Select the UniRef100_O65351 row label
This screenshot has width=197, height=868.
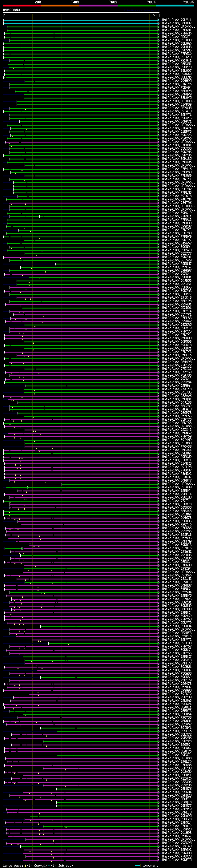coord(177,64)
